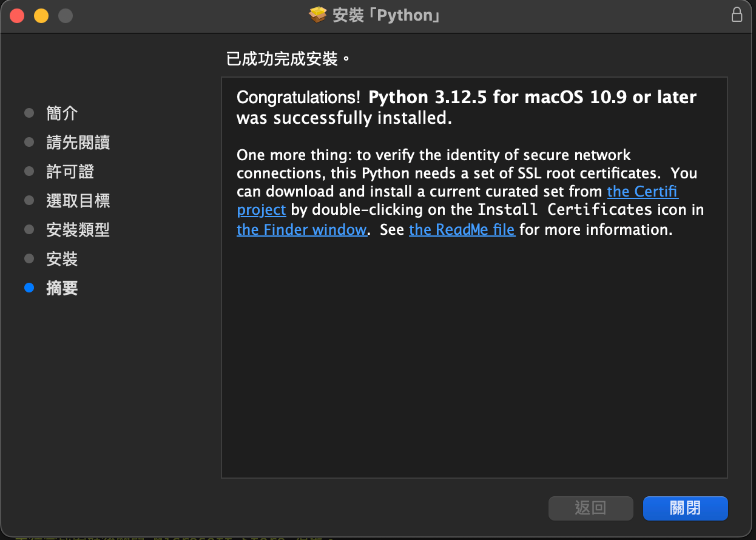Click the 安裝「Python」 window title
The image size is (756, 540).
coord(386,16)
